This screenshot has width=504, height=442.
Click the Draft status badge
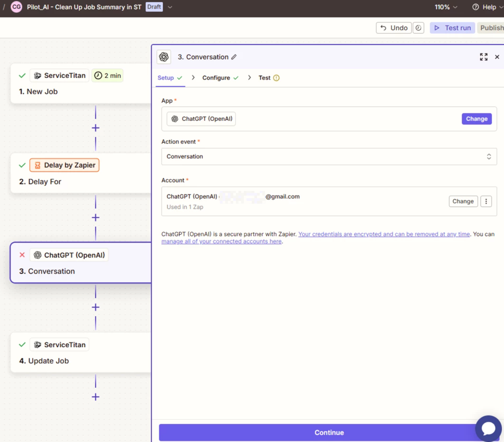(154, 7)
